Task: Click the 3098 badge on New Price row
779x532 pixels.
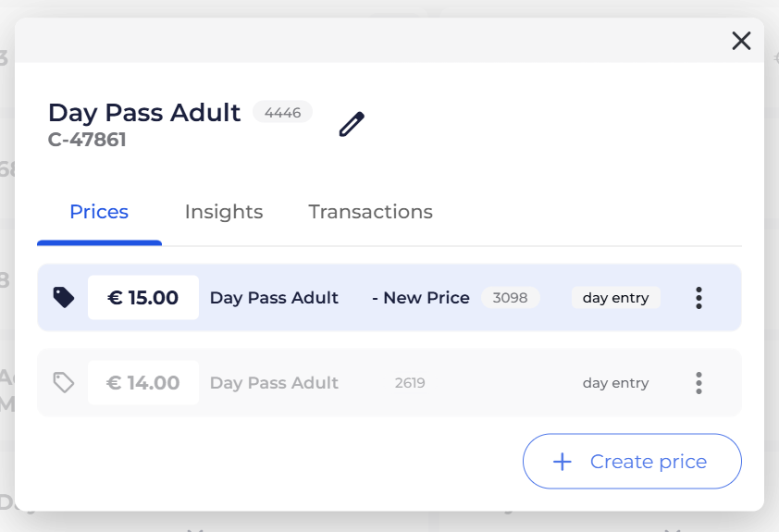Action: point(510,298)
